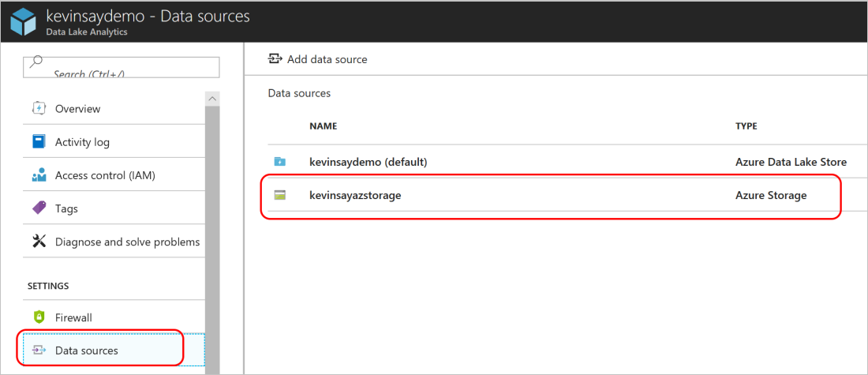The image size is (868, 375).
Task: Click the sidebar scrollbar up arrow
Action: click(212, 99)
